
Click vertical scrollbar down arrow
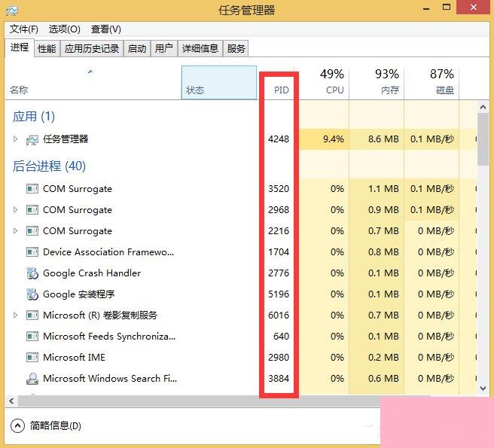coord(483,389)
